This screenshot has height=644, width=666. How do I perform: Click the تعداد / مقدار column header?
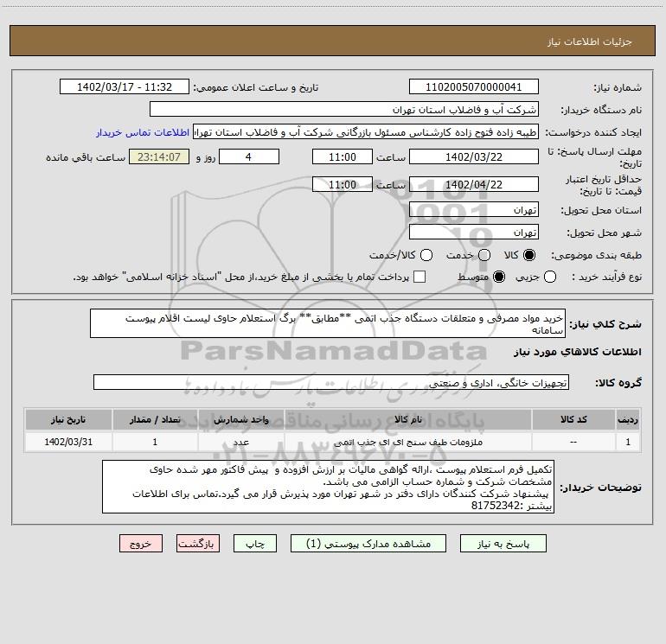[155, 419]
